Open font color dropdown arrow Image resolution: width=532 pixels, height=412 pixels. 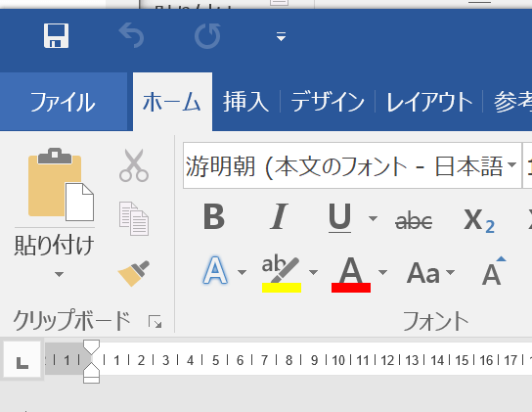tap(382, 272)
